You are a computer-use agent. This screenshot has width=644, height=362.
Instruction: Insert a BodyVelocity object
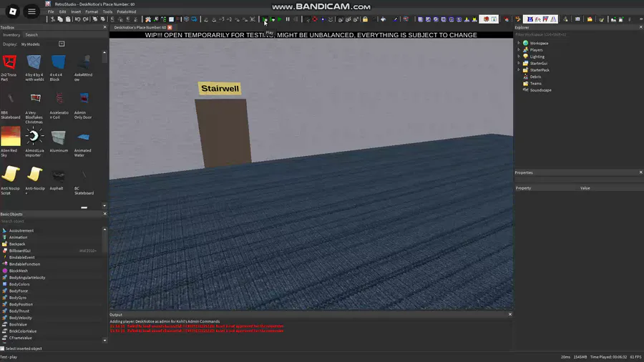20,318
